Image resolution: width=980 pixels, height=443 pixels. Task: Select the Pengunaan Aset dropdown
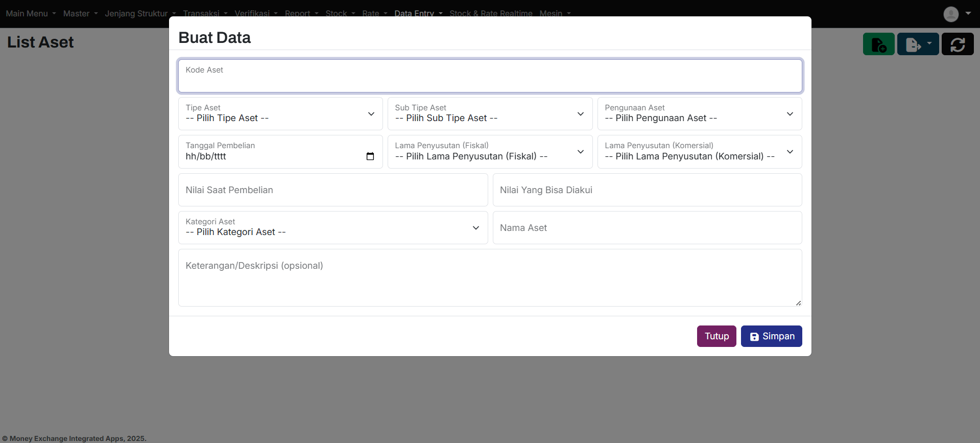[x=699, y=114]
